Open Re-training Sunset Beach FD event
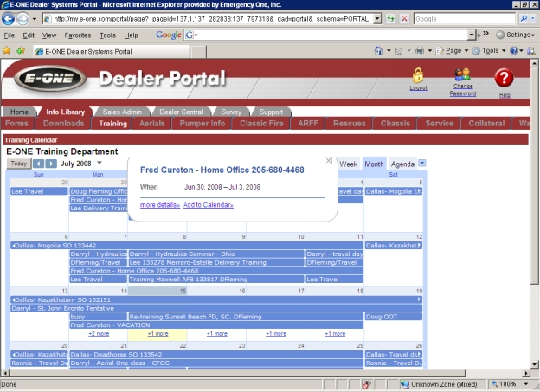540x392 pixels. (x=246, y=316)
